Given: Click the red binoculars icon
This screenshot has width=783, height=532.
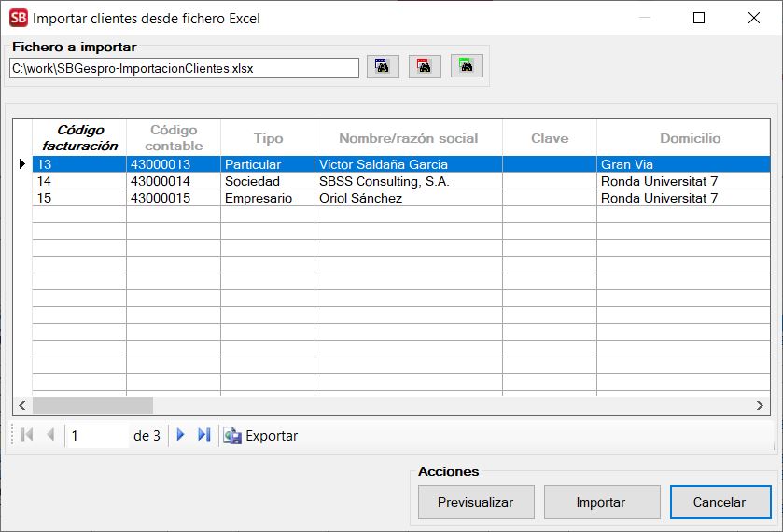Looking at the screenshot, I should click(x=425, y=67).
